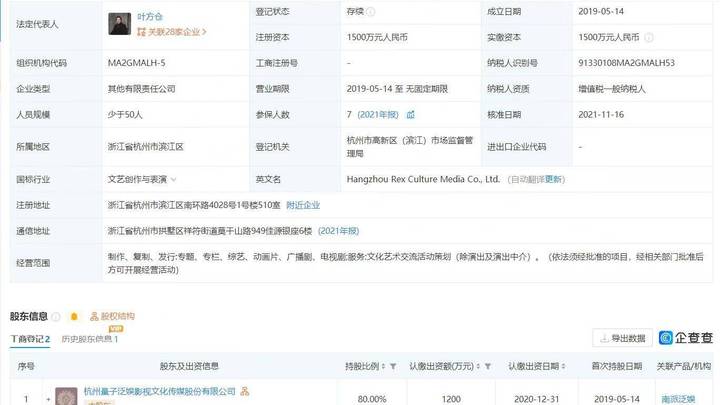Viewport: 720px width, 405px height.
Task: Click the orange bell icon beside 股东信息
Action: pos(74,316)
